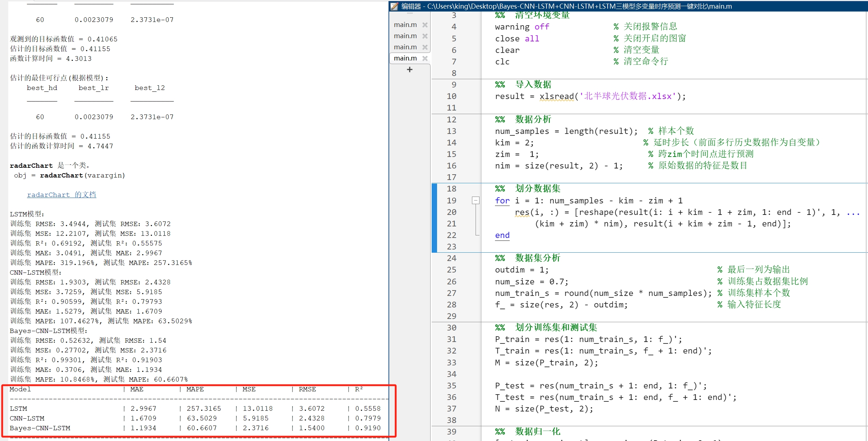Add a new editor tab with the plus button
Image resolution: width=868 pixels, height=441 pixels.
tap(410, 69)
